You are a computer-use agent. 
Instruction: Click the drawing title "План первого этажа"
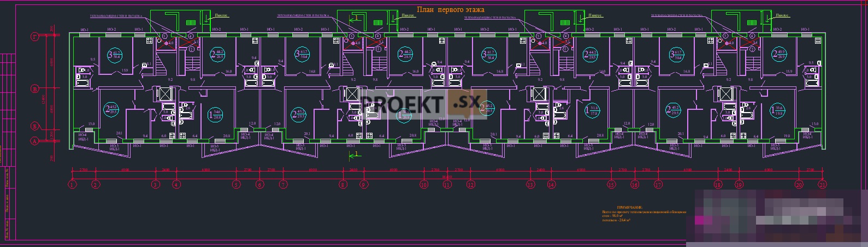pos(450,10)
